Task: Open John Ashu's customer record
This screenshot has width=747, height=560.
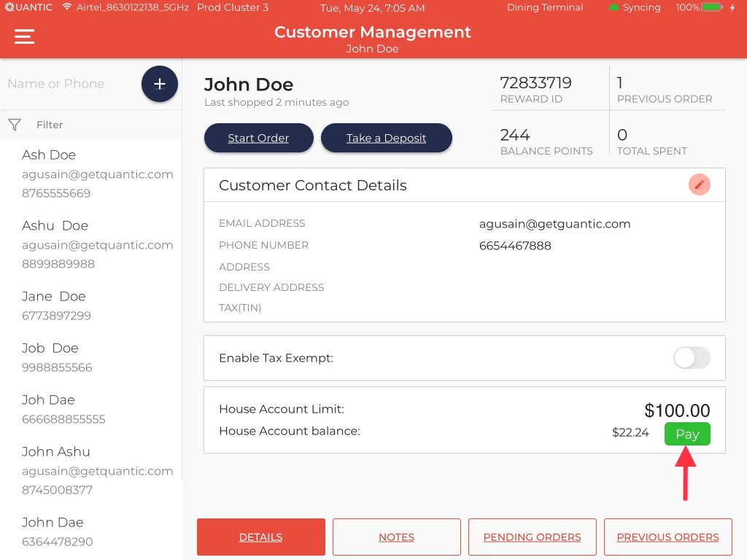Action: (56, 452)
